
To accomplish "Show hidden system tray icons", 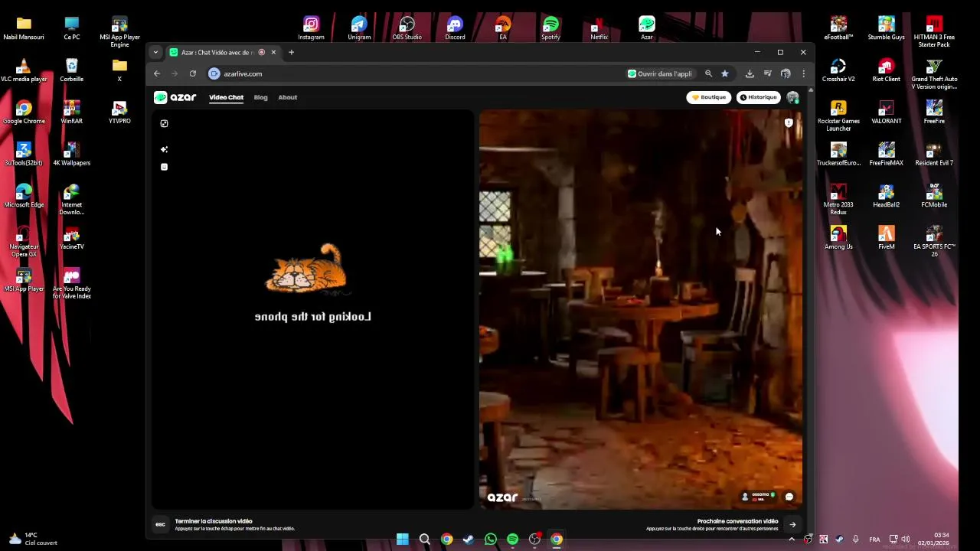I will (x=792, y=540).
